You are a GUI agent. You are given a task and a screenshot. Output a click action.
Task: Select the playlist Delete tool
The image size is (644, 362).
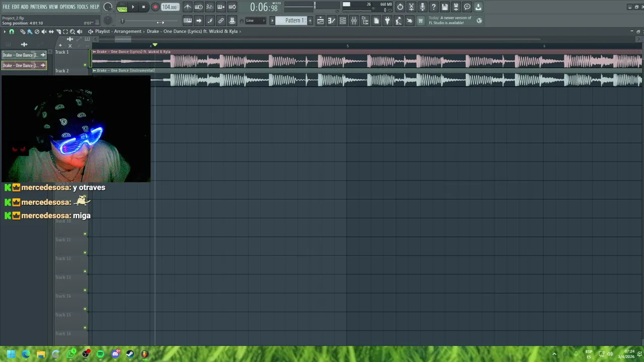pyautogui.click(x=37, y=32)
